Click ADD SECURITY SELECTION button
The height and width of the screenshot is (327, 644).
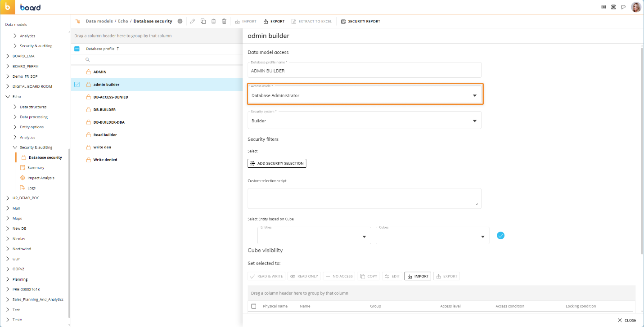tap(277, 163)
